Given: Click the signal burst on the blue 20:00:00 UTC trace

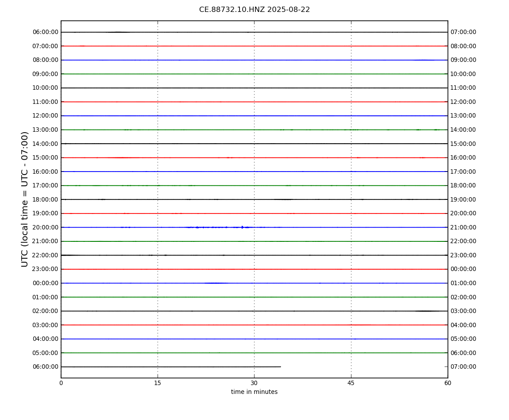Looking at the screenshot, I should click(x=219, y=227).
